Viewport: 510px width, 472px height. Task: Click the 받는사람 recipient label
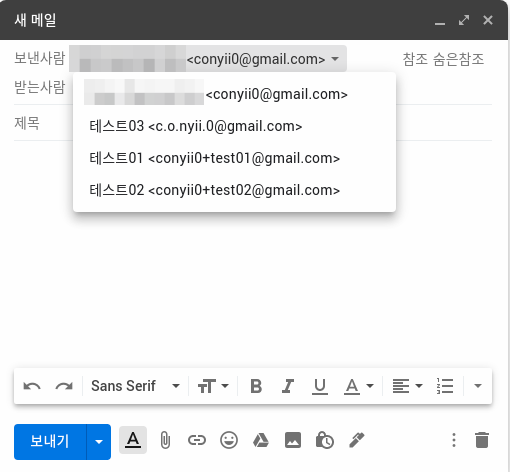point(40,88)
